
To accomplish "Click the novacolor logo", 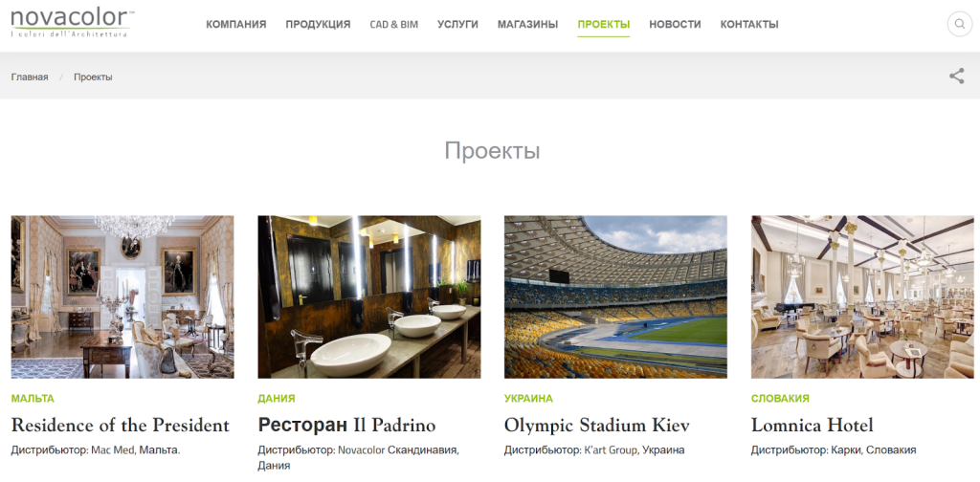I will (71, 23).
